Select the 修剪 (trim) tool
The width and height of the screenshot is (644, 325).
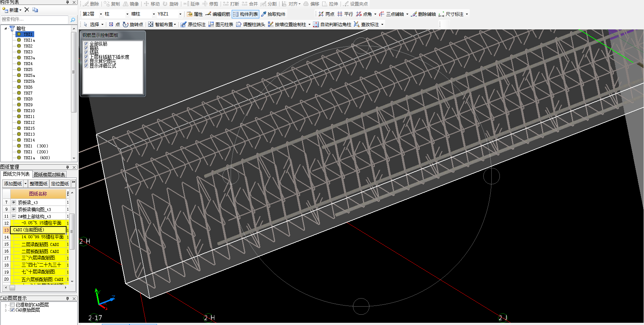click(210, 4)
